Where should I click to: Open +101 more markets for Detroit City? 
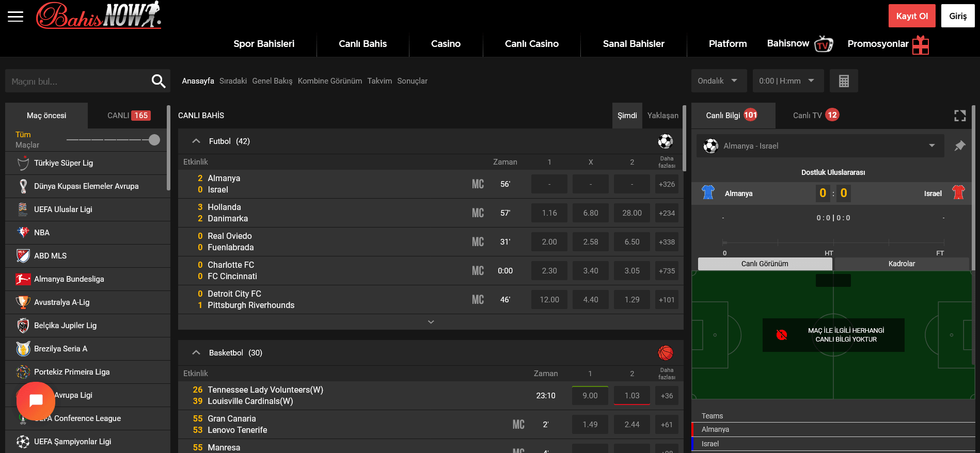pyautogui.click(x=667, y=300)
